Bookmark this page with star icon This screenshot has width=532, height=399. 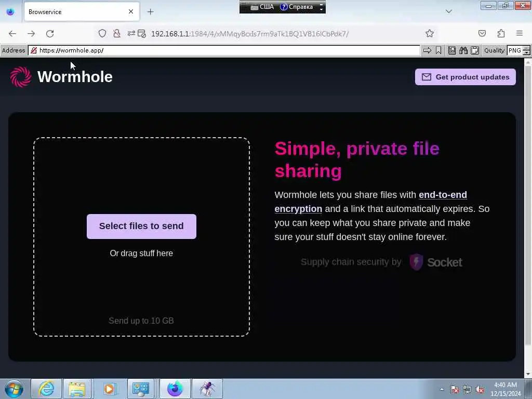tap(430, 33)
